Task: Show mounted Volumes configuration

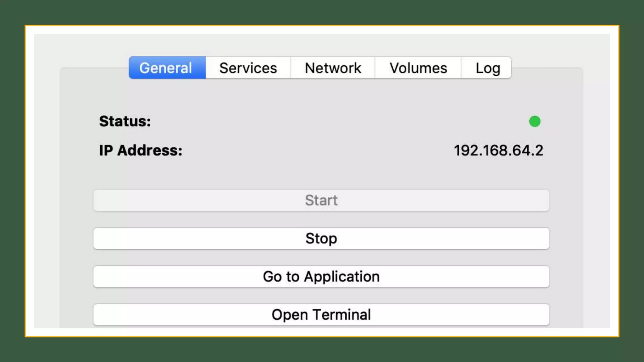Action: tap(418, 68)
